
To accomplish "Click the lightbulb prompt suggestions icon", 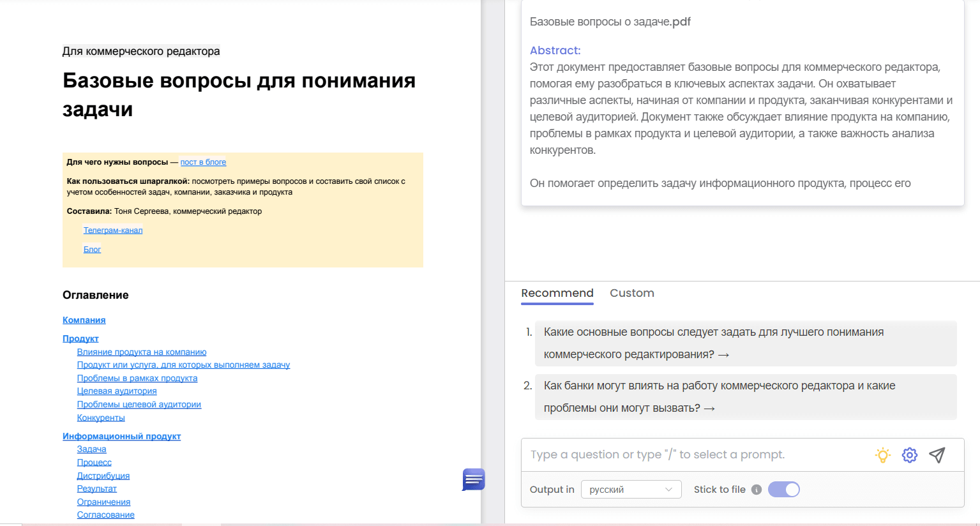I will click(882, 455).
